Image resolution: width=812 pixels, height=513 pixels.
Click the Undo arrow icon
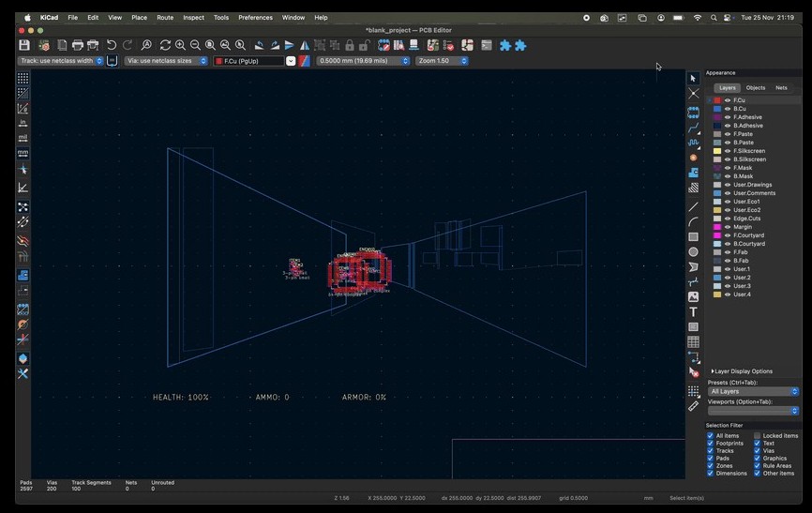coord(112,45)
